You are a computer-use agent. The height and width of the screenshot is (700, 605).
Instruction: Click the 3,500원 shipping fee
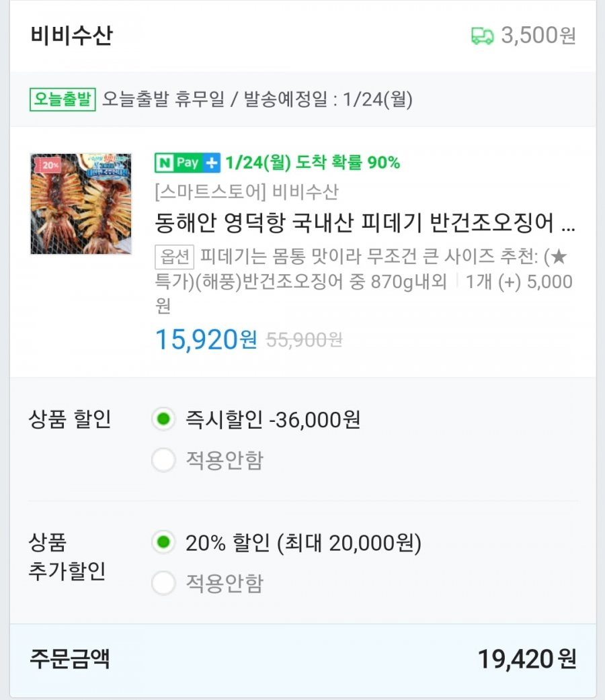[x=538, y=35]
